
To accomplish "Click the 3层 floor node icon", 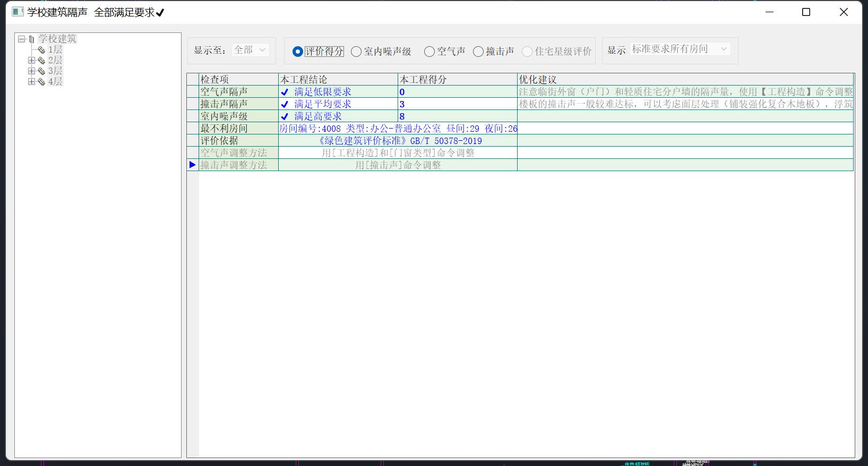I will 41,71.
